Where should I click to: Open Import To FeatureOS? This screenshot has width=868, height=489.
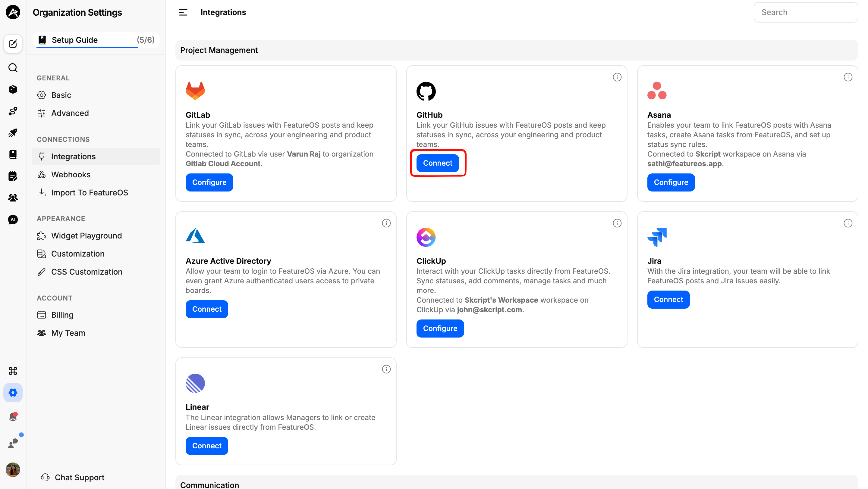click(96, 192)
